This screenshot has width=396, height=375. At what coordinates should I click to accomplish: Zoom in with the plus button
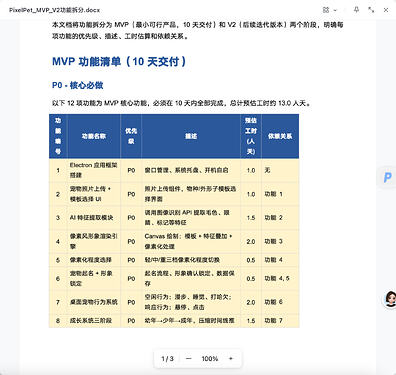coord(231,359)
